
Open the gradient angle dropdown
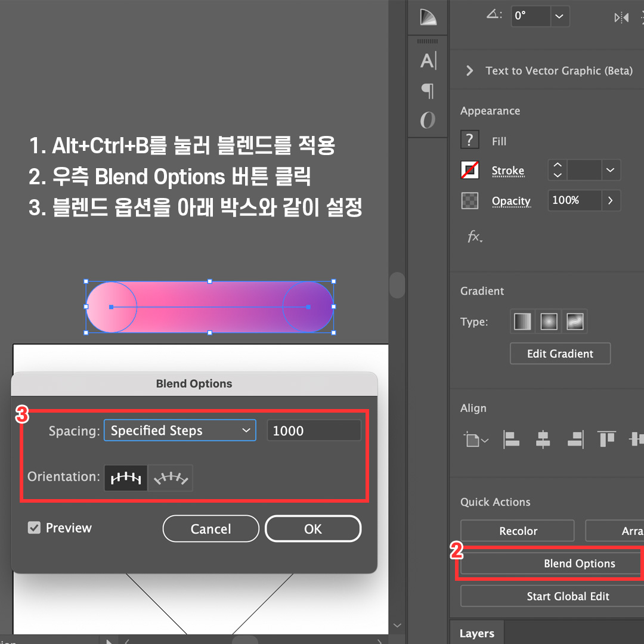tap(559, 16)
